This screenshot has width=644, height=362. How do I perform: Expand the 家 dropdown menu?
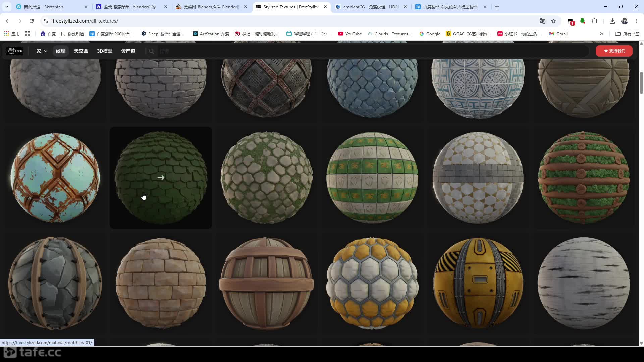[x=42, y=51]
